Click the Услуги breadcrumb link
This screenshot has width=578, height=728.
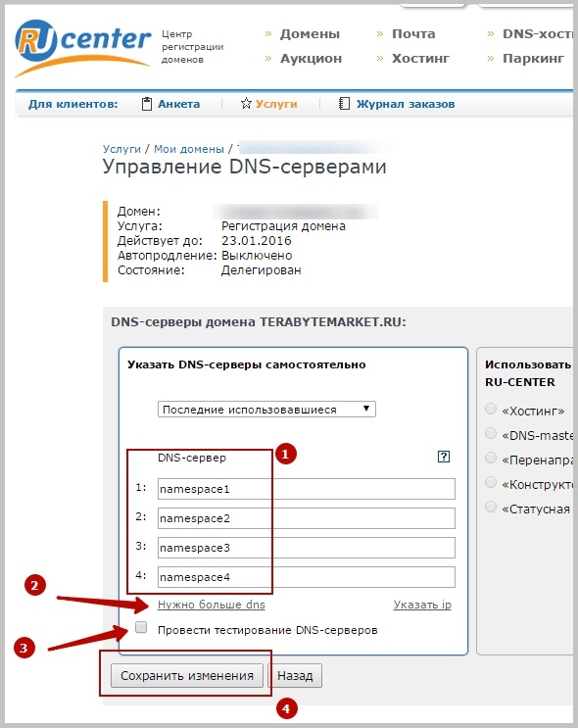(x=121, y=149)
